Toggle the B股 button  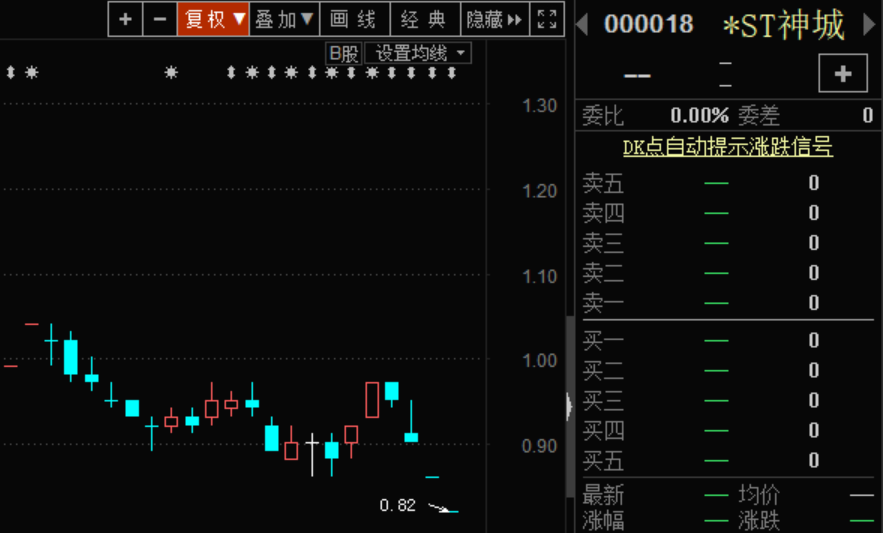tap(344, 54)
